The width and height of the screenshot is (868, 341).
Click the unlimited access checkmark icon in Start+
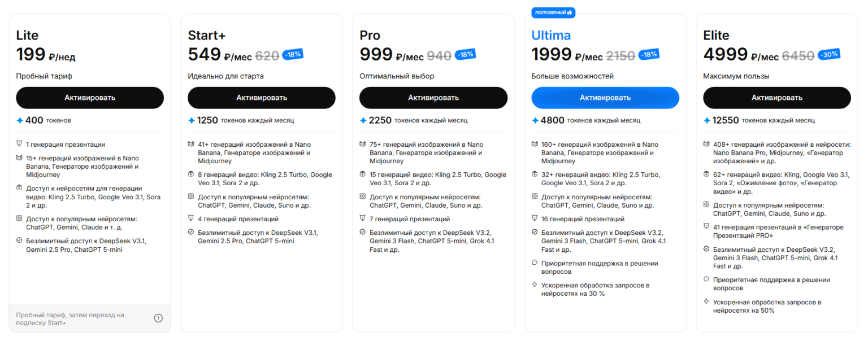[x=191, y=232]
